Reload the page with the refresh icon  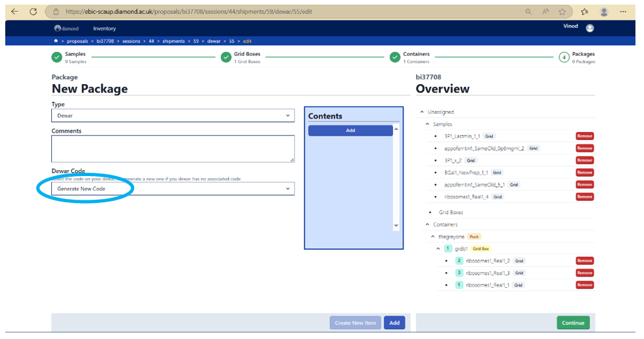click(x=34, y=11)
